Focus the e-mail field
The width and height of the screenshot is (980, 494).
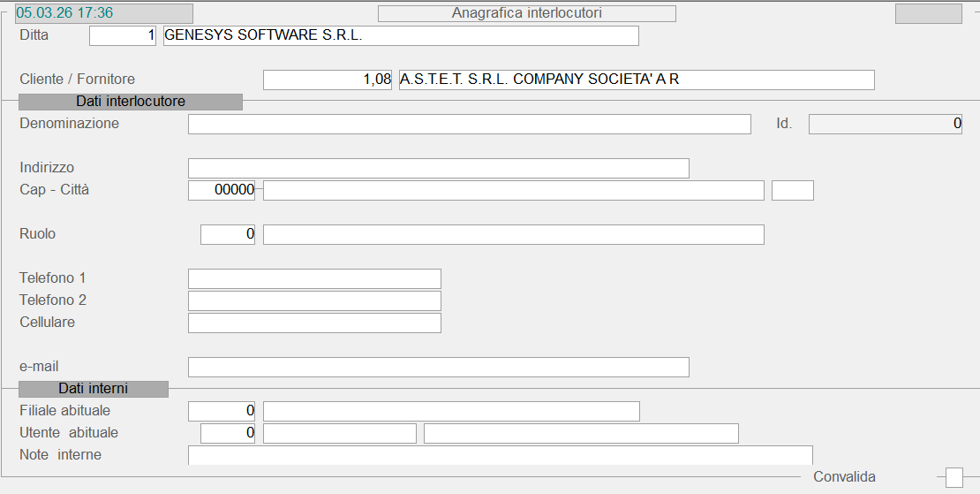(438, 367)
